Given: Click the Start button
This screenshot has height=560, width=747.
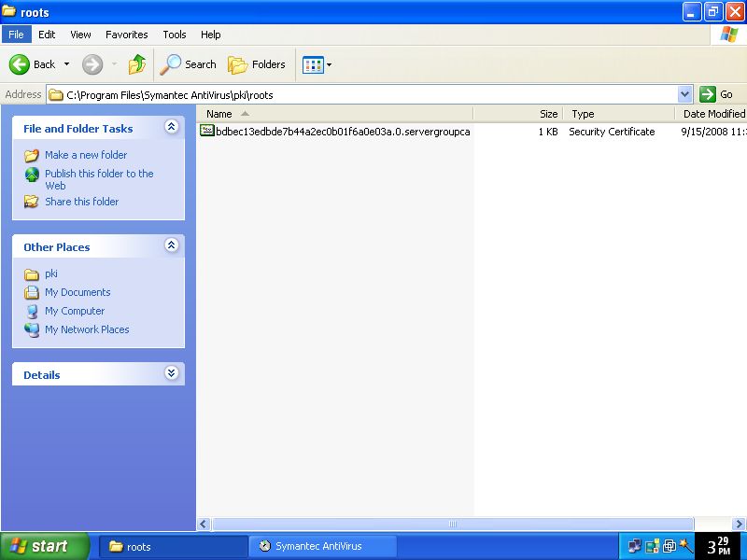Looking at the screenshot, I should coord(45,546).
